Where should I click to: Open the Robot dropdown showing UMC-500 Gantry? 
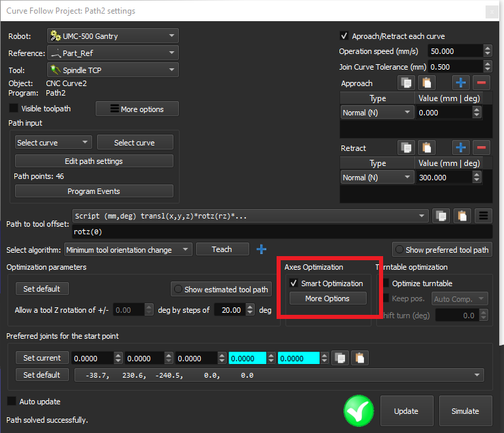(113, 36)
